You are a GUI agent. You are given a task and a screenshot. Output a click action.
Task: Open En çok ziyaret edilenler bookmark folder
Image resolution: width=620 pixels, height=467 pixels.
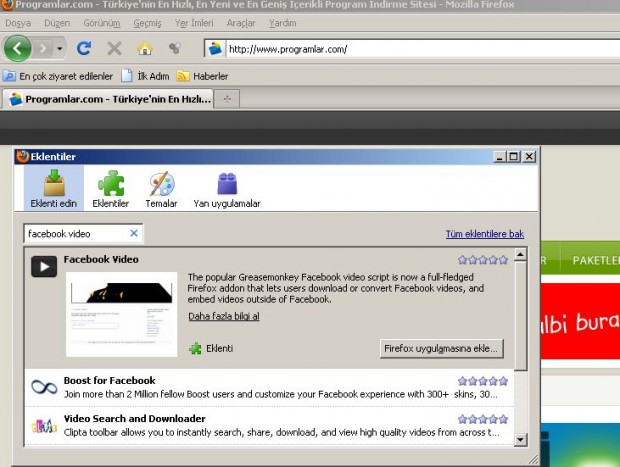pyautogui.click(x=58, y=76)
